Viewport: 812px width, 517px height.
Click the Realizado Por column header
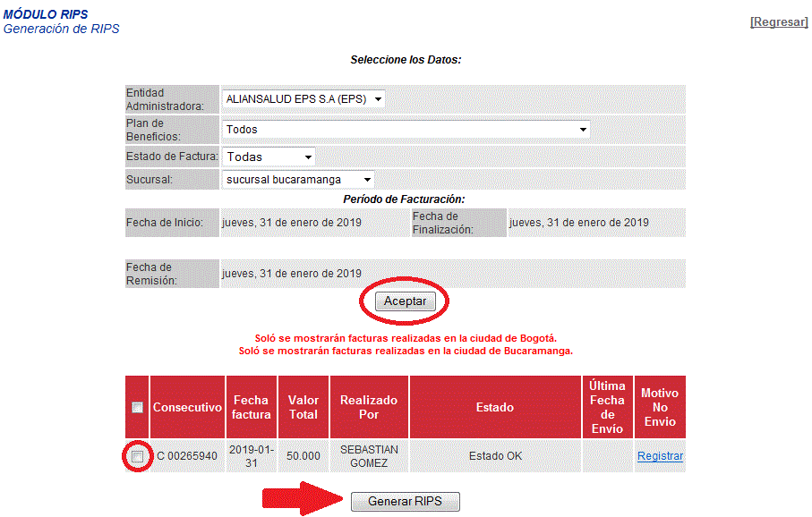(x=369, y=407)
